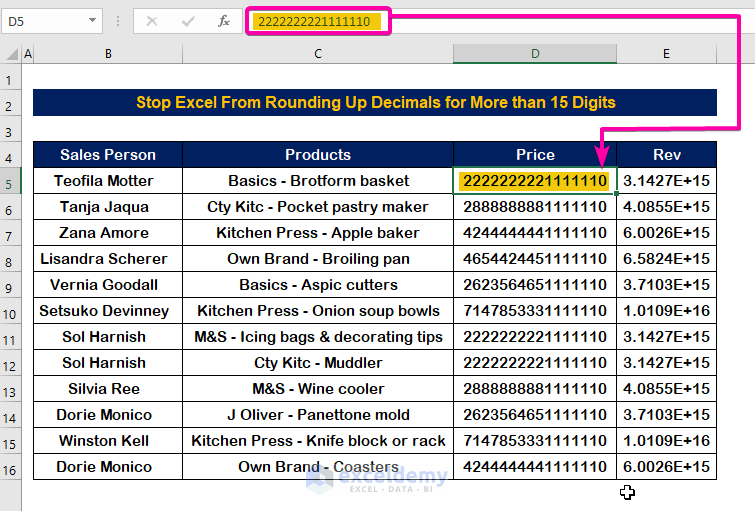Click the 'Products' header cell
This screenshot has width=755, height=511.
click(318, 155)
